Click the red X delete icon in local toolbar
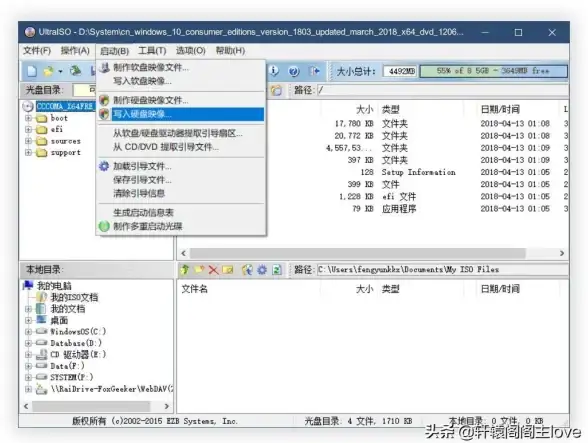The image size is (588, 443). click(x=213, y=269)
